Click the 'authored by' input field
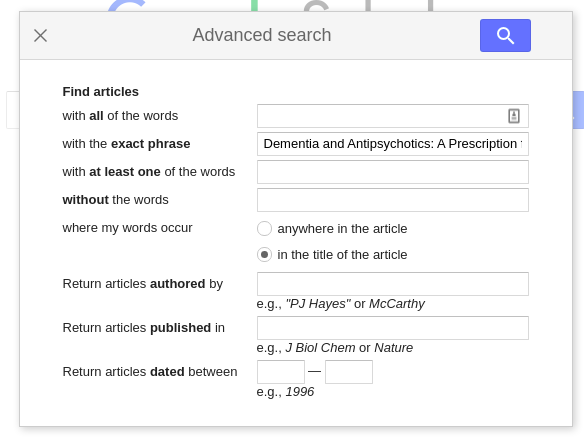The height and width of the screenshot is (441, 584). [x=393, y=284]
